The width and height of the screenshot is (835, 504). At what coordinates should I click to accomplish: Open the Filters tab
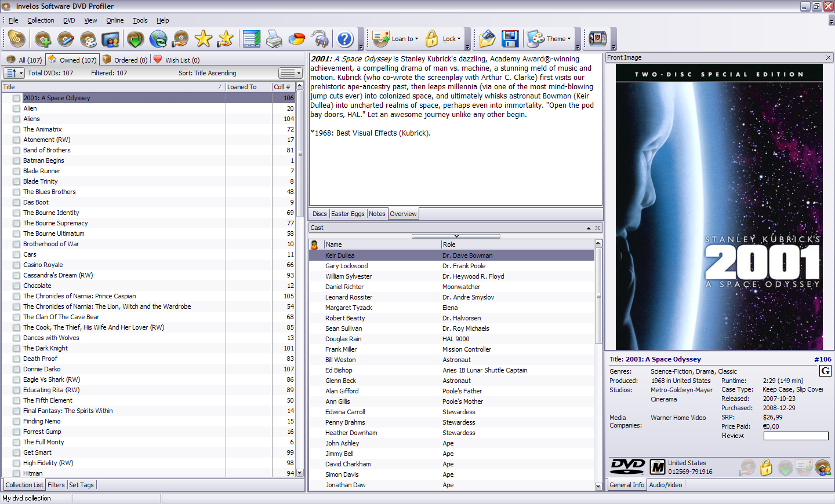(x=56, y=485)
